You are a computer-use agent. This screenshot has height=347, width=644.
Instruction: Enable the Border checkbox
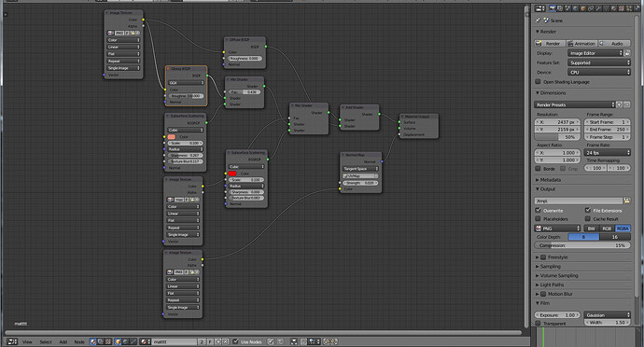pyautogui.click(x=538, y=168)
